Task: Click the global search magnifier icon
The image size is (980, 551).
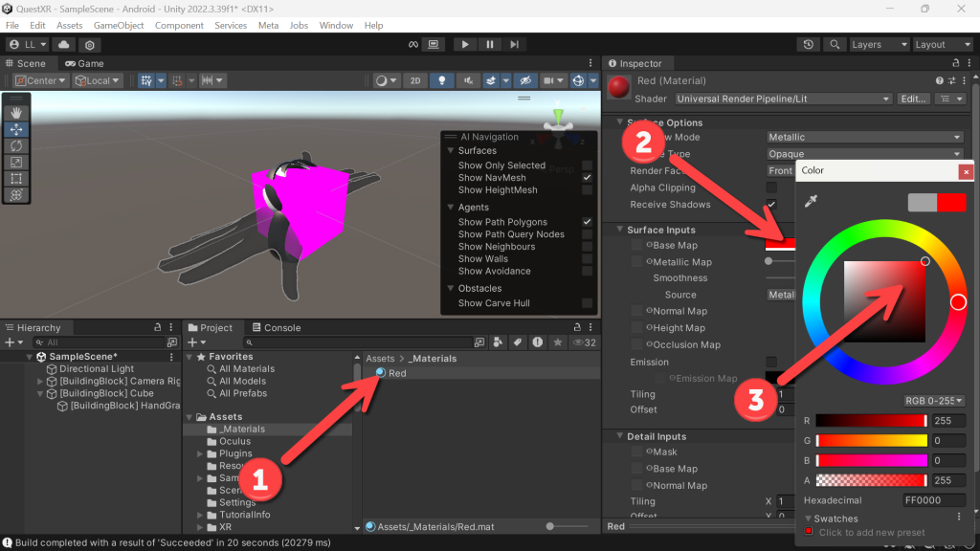Action: [835, 44]
